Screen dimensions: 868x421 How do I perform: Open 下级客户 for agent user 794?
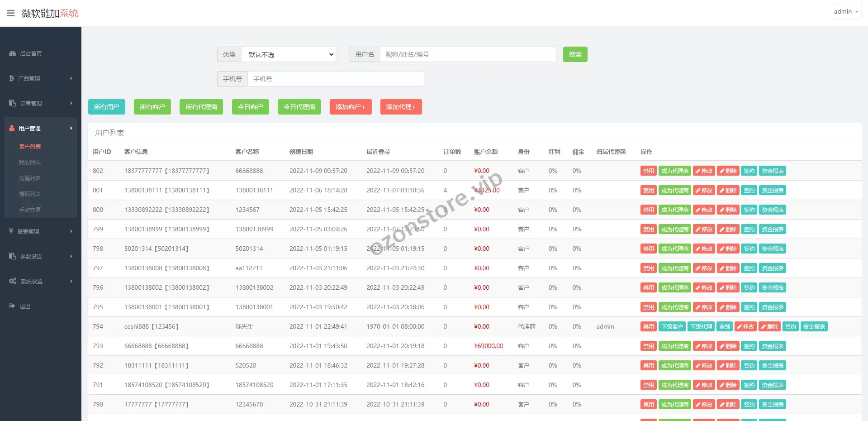pos(672,326)
